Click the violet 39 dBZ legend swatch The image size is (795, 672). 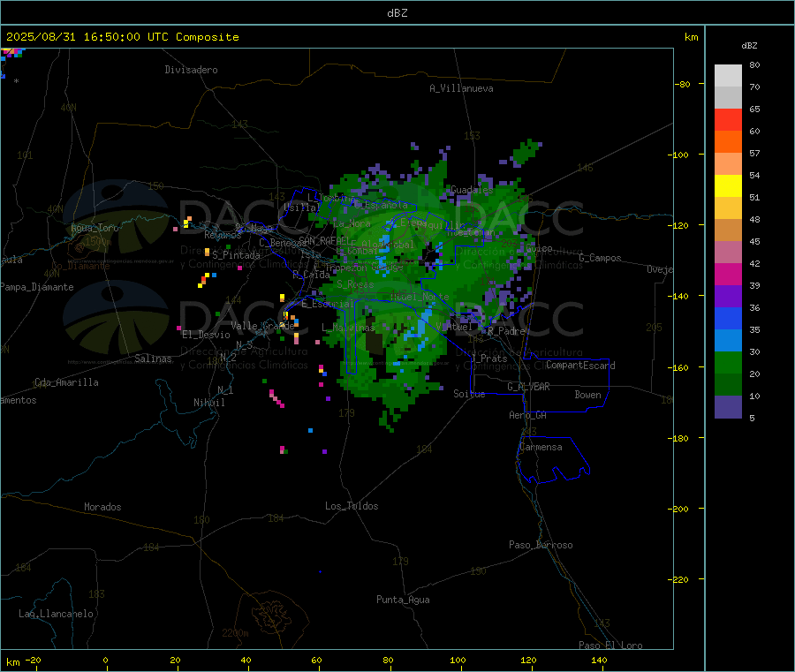click(x=728, y=297)
